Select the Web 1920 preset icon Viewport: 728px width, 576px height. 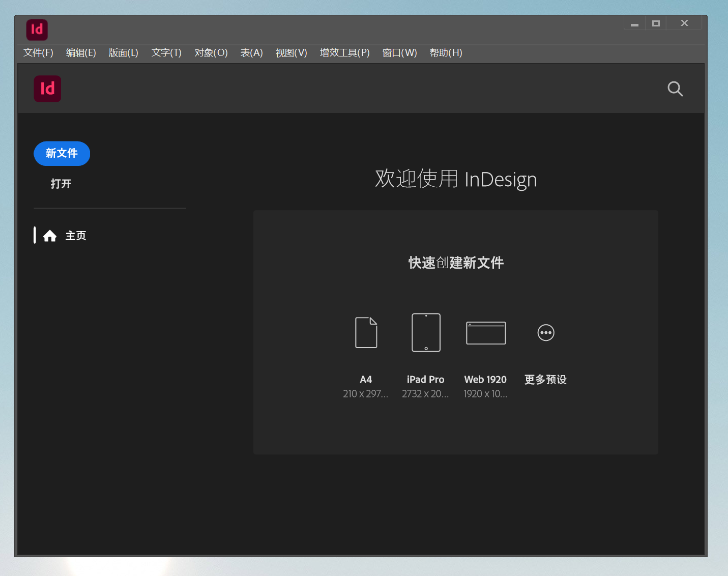(486, 333)
